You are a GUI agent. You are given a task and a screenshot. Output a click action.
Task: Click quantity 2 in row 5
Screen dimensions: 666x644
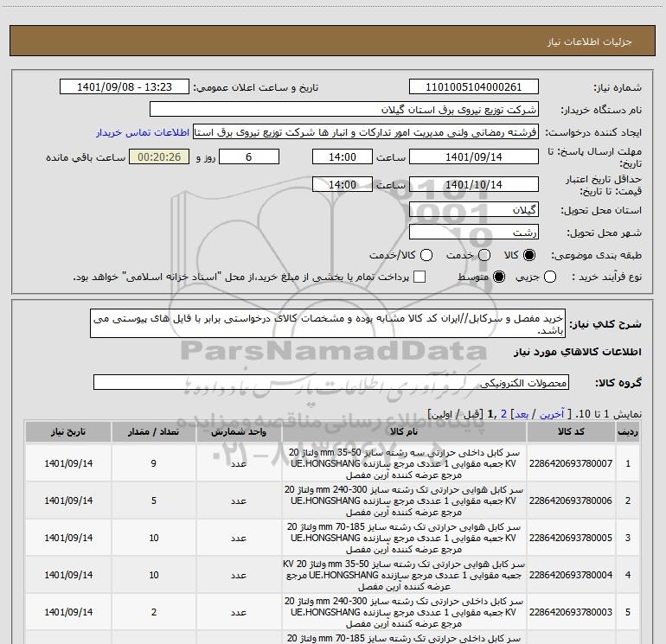click(153, 612)
